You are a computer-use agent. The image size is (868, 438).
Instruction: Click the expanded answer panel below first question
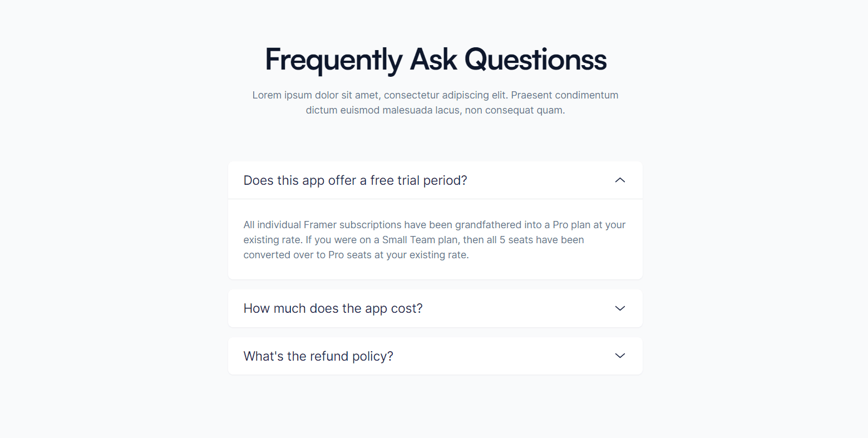[x=434, y=239]
